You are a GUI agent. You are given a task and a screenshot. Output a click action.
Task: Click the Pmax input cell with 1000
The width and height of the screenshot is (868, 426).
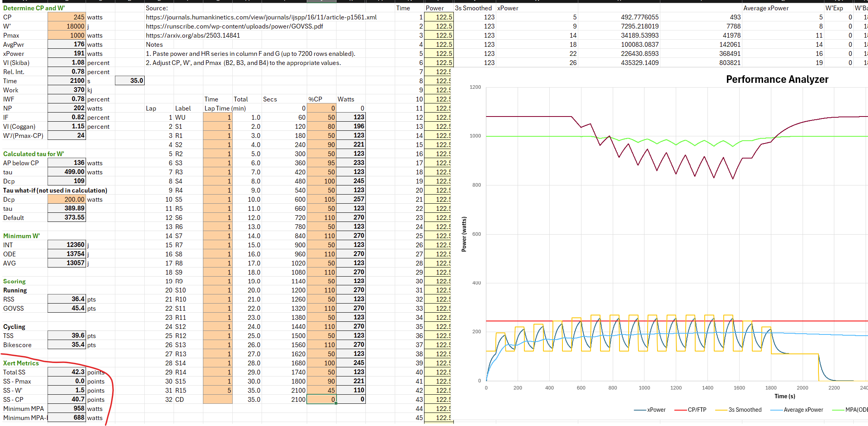coord(67,35)
